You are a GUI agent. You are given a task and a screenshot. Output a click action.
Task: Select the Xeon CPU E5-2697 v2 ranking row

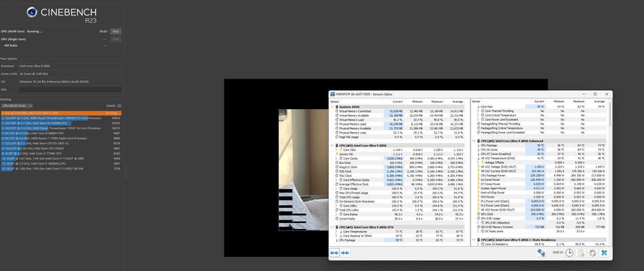pos(61,144)
